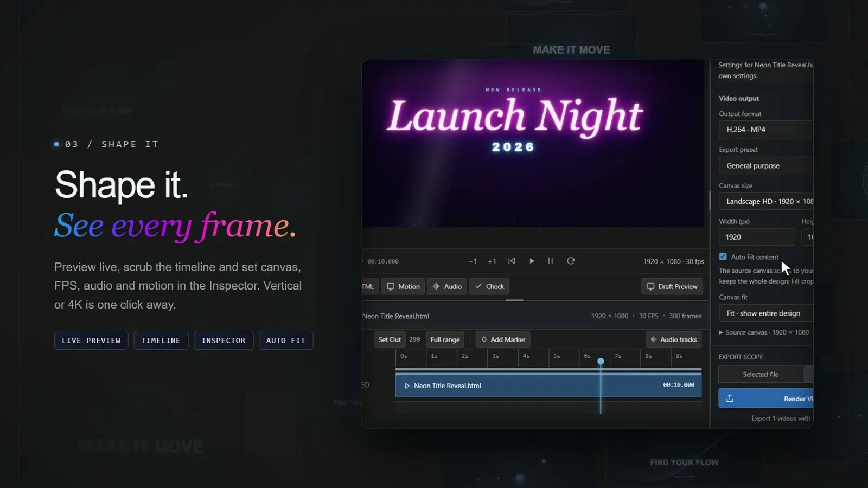Click the 1920 × 1080 · 30 fps readout
Screen dimensions: 868x488
pyautogui.click(x=673, y=261)
